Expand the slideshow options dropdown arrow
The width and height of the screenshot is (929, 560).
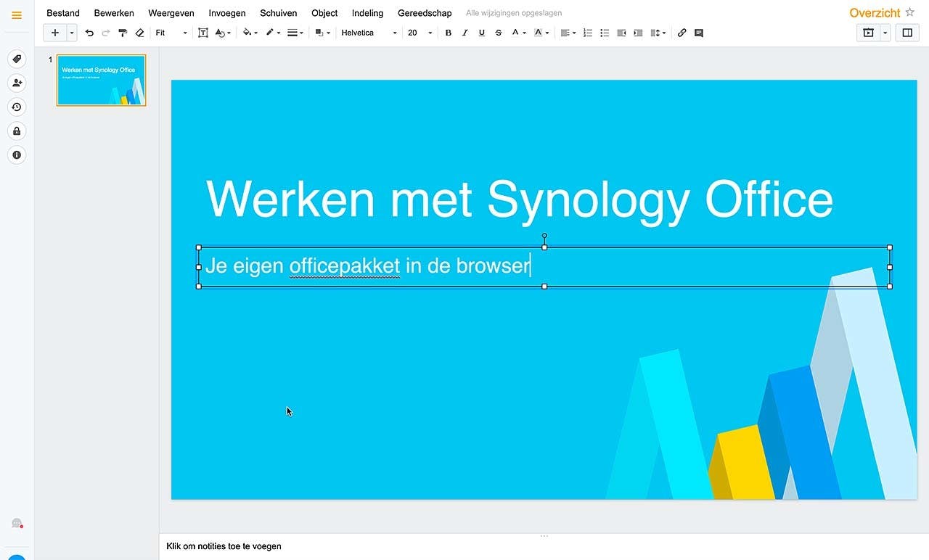(x=885, y=33)
